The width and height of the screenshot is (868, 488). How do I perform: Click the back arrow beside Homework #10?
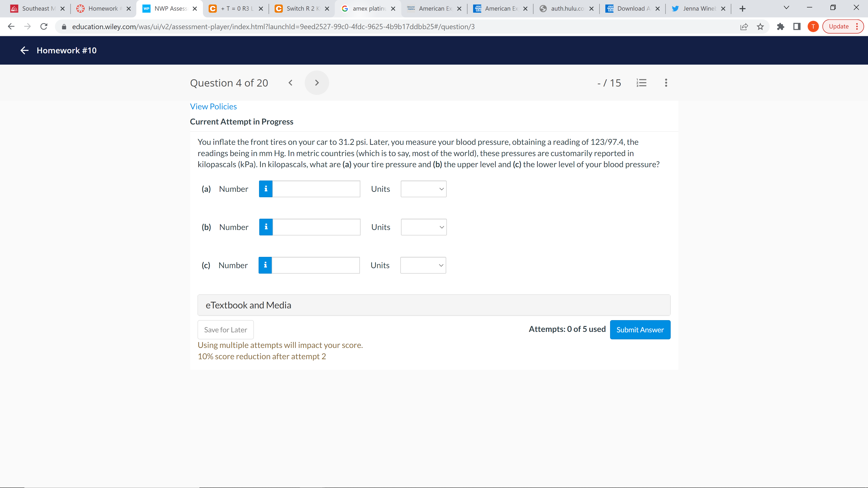[x=24, y=51]
